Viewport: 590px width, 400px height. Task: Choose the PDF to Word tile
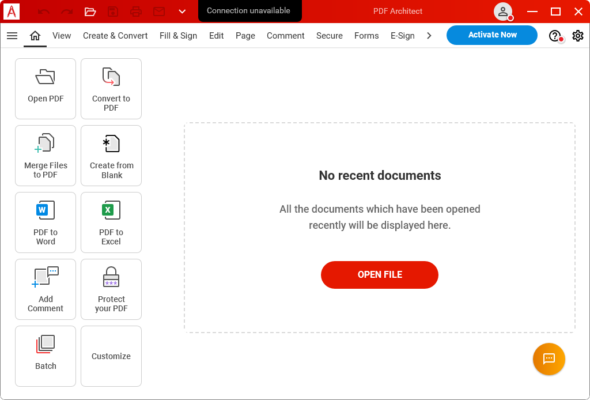click(46, 222)
